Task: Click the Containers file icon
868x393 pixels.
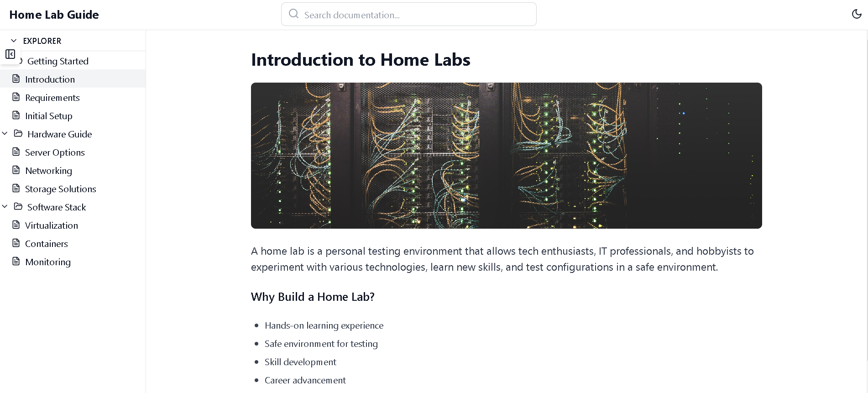Action: coord(16,243)
